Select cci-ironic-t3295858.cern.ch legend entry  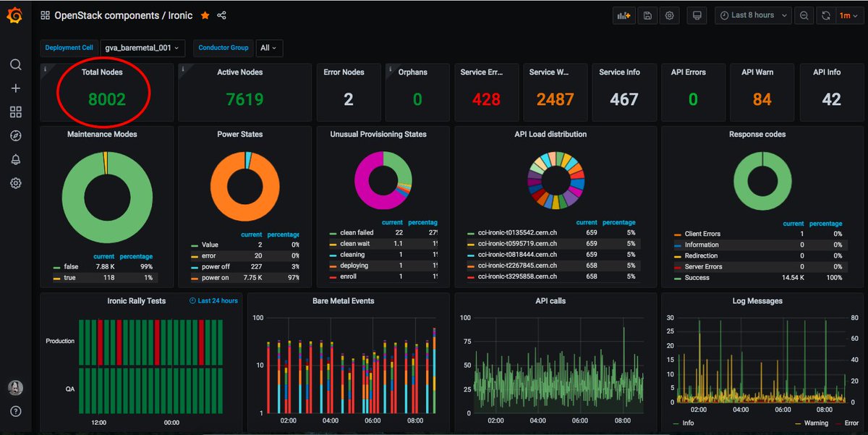pyautogui.click(x=517, y=277)
